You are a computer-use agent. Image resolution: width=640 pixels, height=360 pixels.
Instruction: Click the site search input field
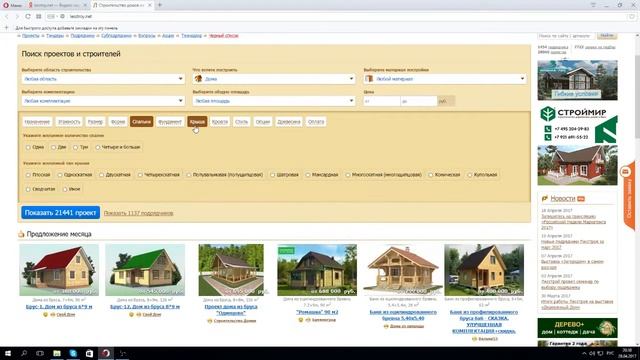(566, 36)
